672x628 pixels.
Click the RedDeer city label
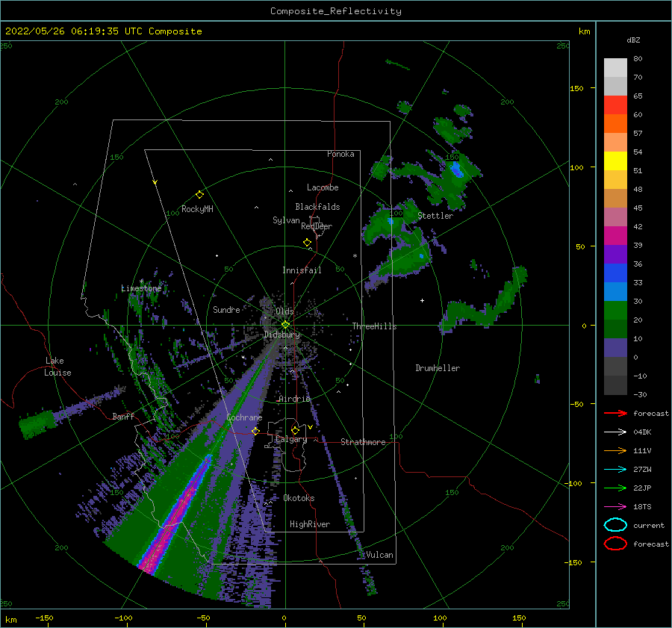(317, 226)
